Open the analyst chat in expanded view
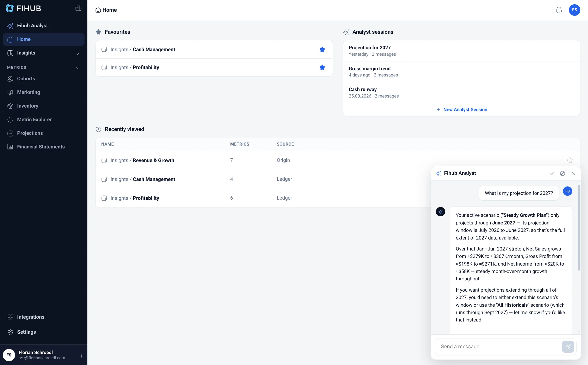Viewport: 588px width, 365px height. coord(562,173)
